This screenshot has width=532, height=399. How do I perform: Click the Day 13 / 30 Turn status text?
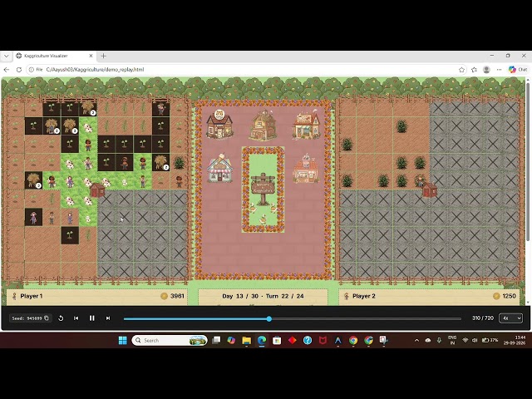pyautogui.click(x=263, y=296)
